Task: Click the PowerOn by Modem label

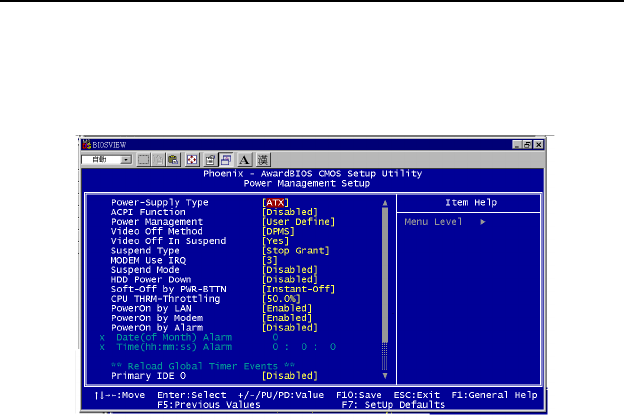Action: 157,318
